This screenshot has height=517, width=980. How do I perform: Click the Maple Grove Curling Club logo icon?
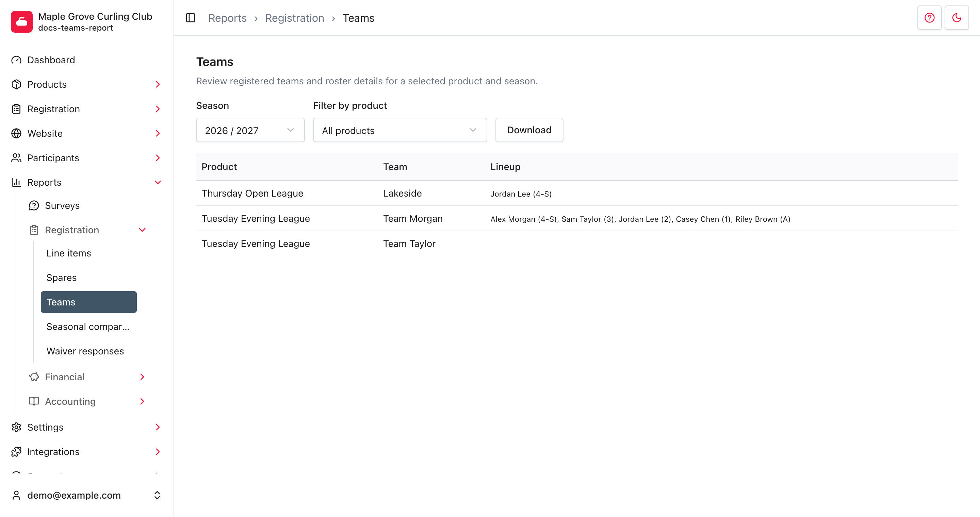click(22, 22)
